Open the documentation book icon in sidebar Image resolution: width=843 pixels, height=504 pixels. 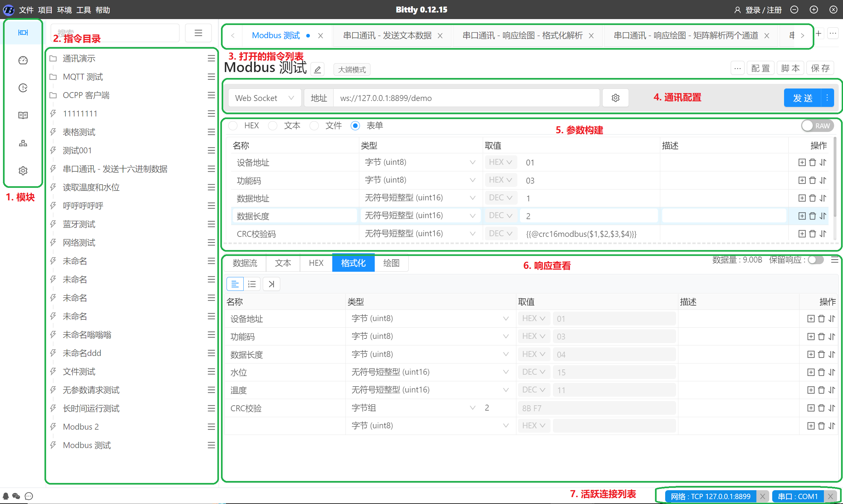pos(23,115)
